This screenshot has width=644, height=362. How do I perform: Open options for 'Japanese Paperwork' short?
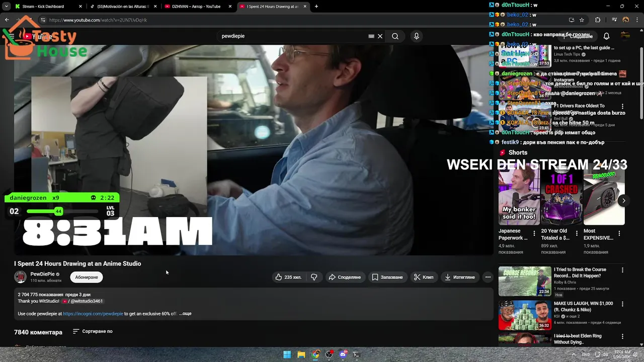pyautogui.click(x=534, y=233)
